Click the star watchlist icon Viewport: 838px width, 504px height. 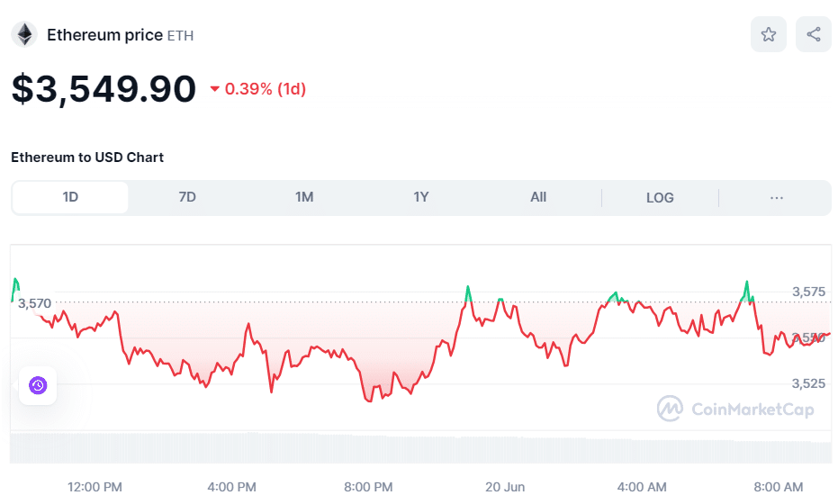pos(768,34)
